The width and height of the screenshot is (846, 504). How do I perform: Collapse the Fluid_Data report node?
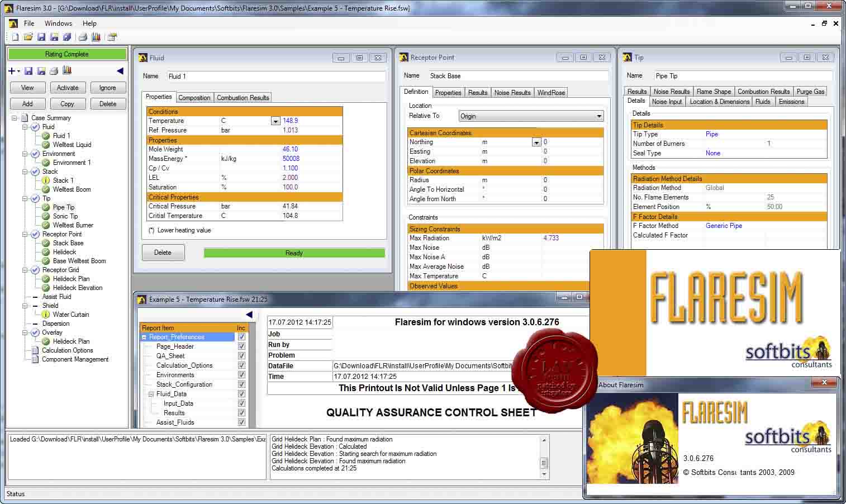(151, 394)
